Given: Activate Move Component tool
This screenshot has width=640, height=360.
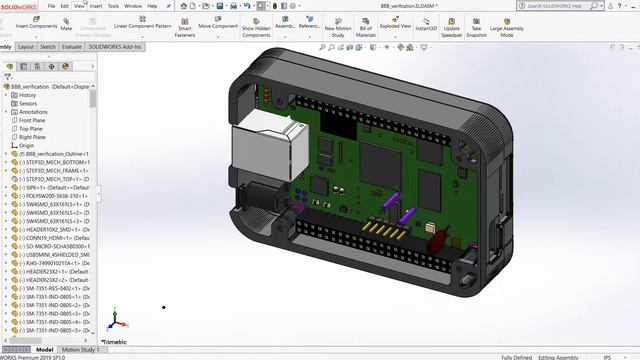Looking at the screenshot, I should 218,22.
